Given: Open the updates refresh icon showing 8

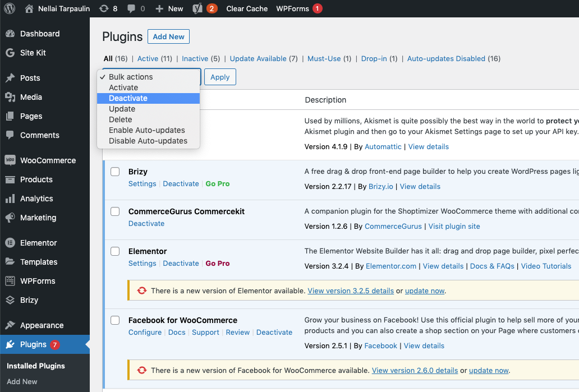Looking at the screenshot, I should [104, 8].
